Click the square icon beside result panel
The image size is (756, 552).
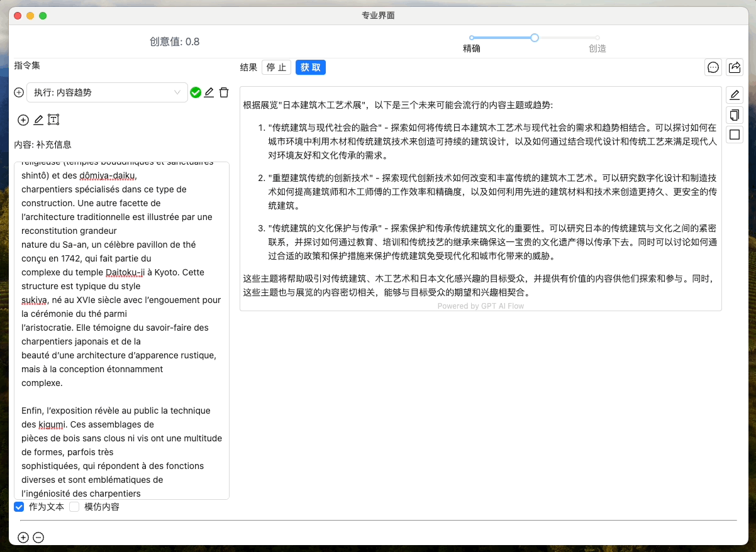(734, 134)
